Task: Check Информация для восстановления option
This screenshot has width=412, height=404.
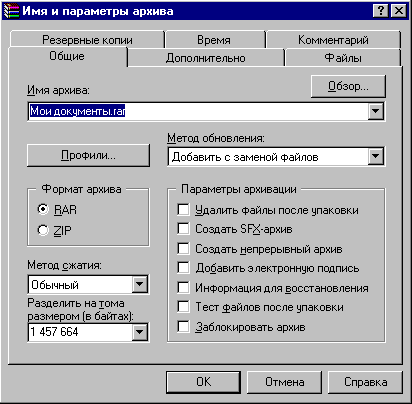Action: pos(183,287)
